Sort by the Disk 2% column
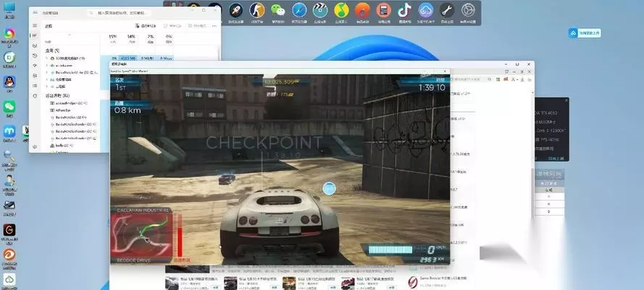This screenshot has width=644, height=290. click(x=151, y=38)
